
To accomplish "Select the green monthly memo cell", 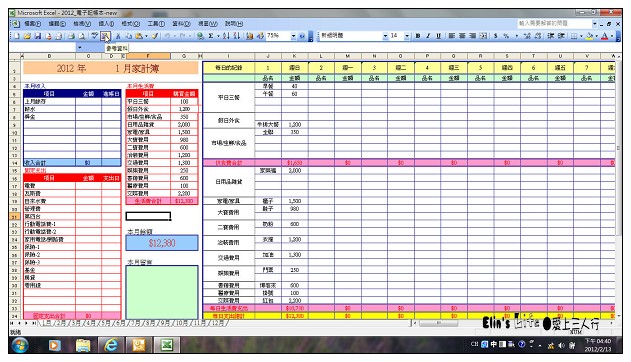I will (x=162, y=292).
